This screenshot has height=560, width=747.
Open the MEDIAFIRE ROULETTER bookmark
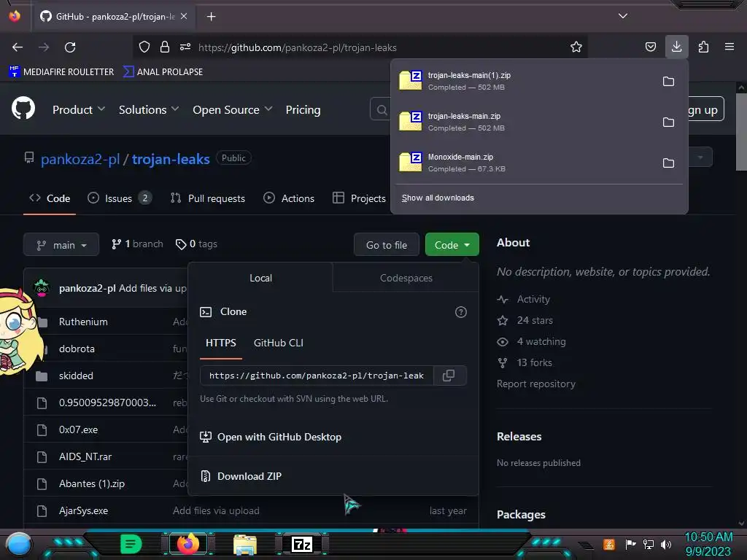[x=61, y=72]
